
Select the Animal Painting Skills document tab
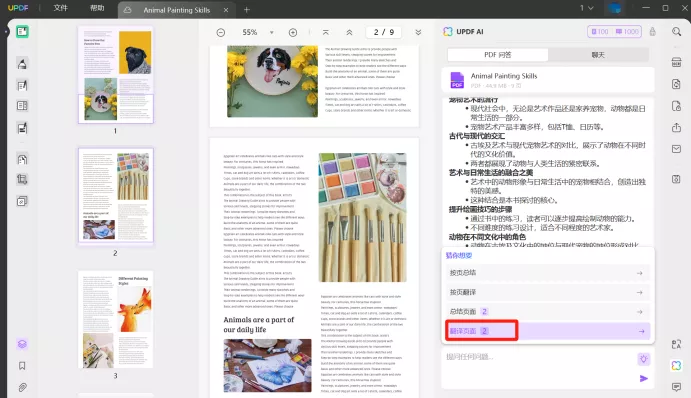tap(176, 10)
